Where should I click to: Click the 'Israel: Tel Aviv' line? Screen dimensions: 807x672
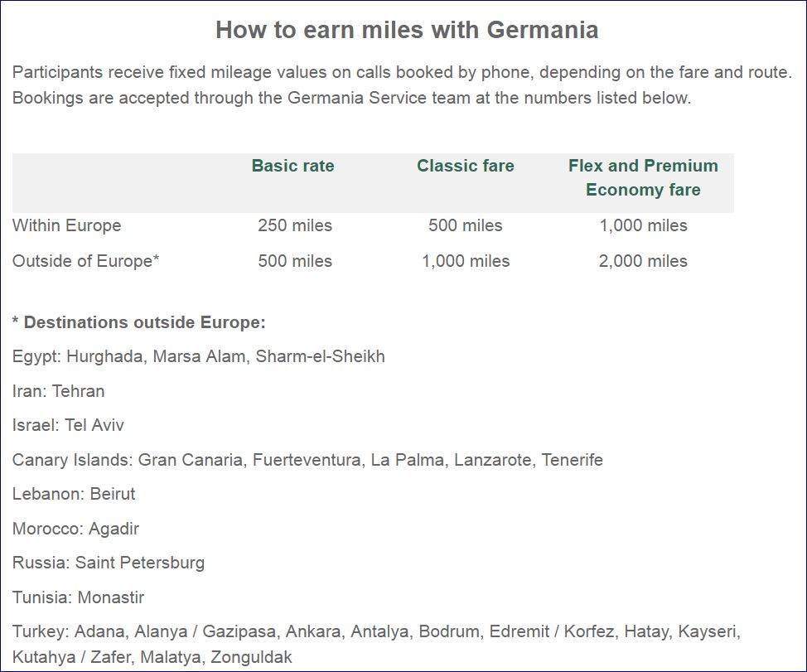(x=68, y=425)
